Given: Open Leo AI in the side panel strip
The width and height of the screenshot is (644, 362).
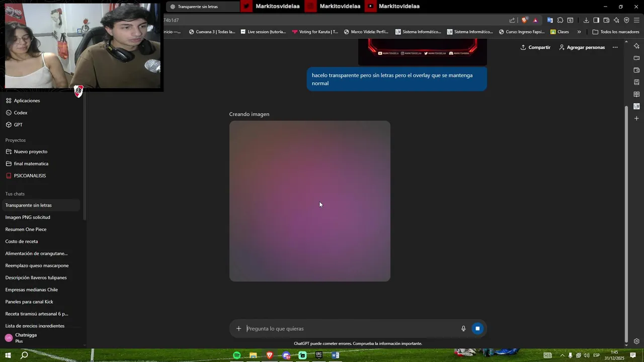Looking at the screenshot, I should (x=636, y=46).
